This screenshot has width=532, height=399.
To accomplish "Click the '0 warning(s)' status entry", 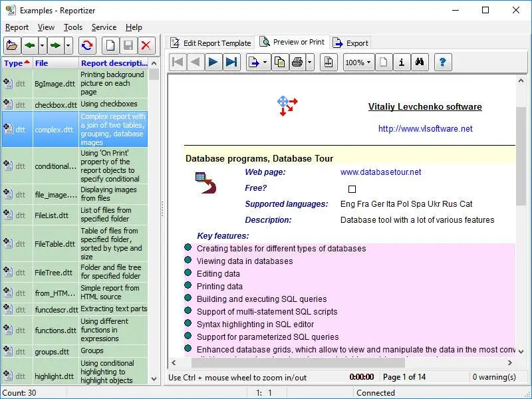I will [494, 377].
